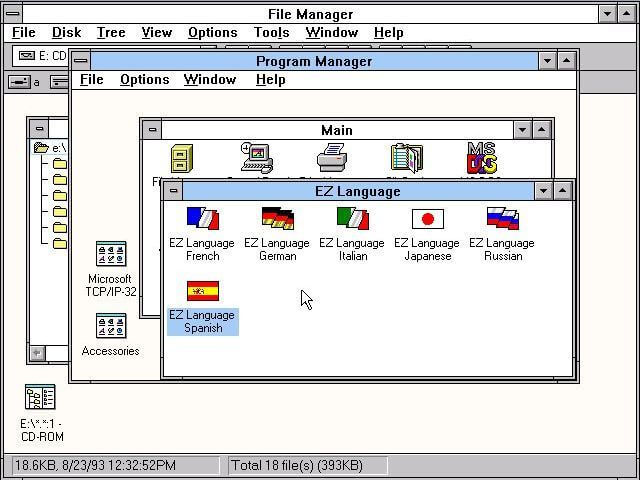The height and width of the screenshot is (480, 640).
Task: Open Program Manager's File menu
Action: (x=91, y=80)
